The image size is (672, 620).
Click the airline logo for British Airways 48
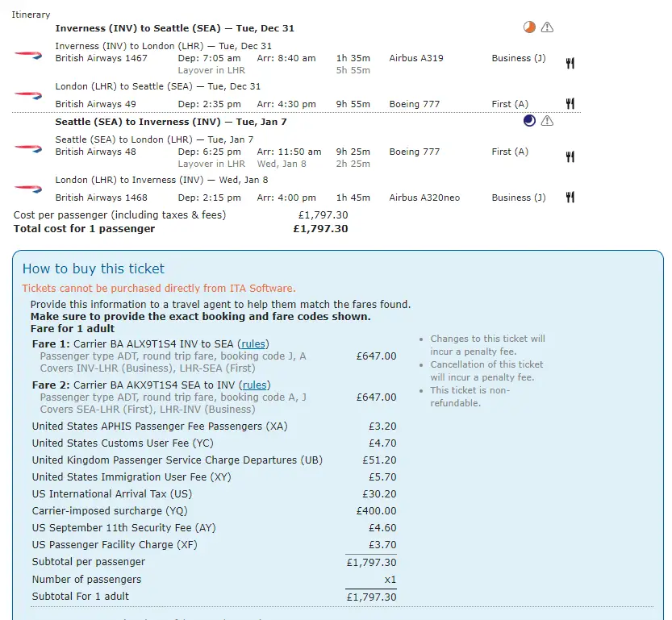(x=27, y=148)
